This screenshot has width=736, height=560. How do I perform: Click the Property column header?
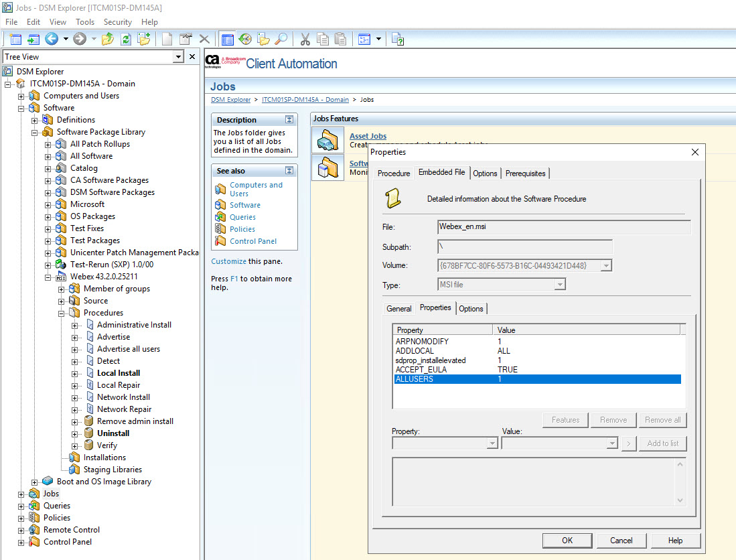click(443, 330)
